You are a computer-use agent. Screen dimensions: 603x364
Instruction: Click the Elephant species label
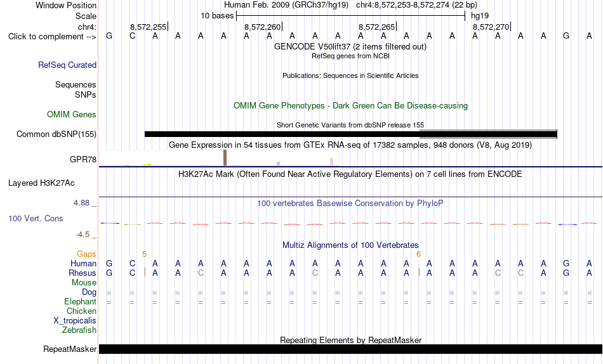pos(81,302)
